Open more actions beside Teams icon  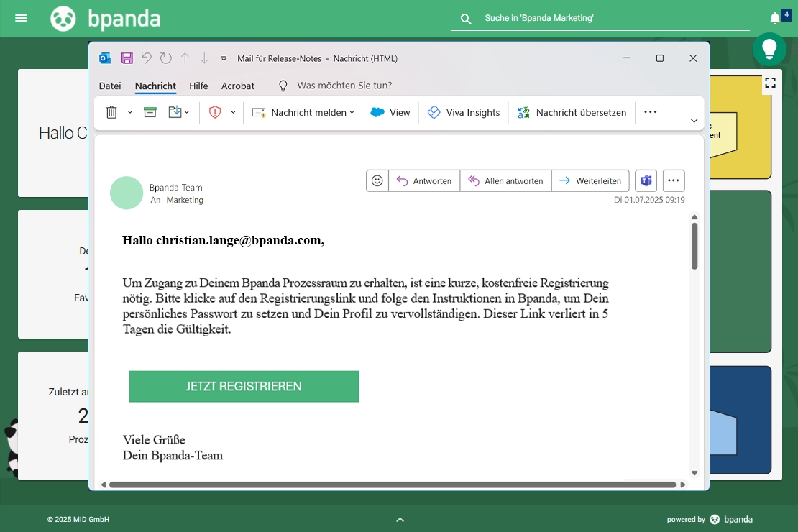coord(674,180)
